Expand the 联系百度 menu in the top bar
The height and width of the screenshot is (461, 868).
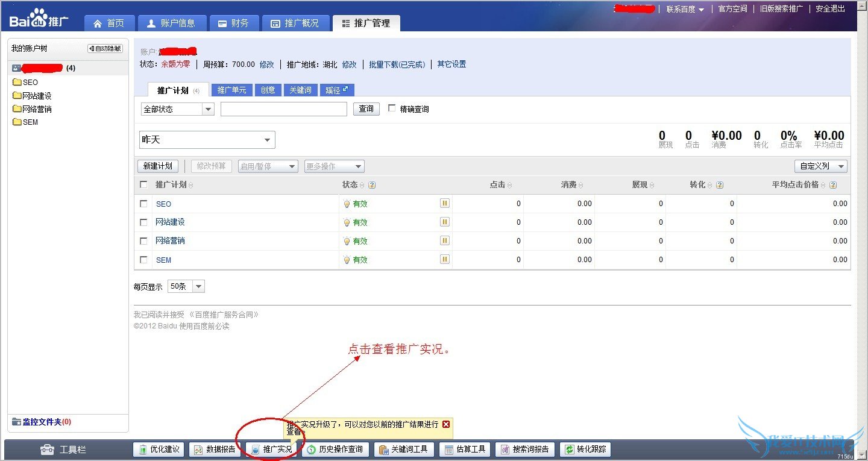click(685, 9)
